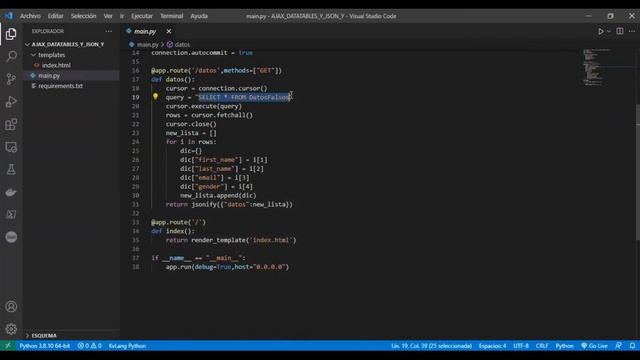This screenshot has width=640, height=360.
Task: Open the notifications bell
Action: pos(632,346)
